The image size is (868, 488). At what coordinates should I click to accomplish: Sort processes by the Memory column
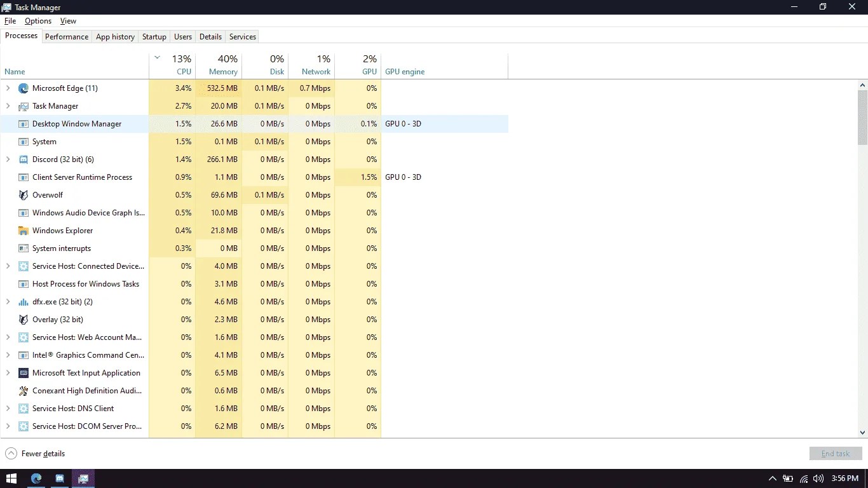point(219,65)
